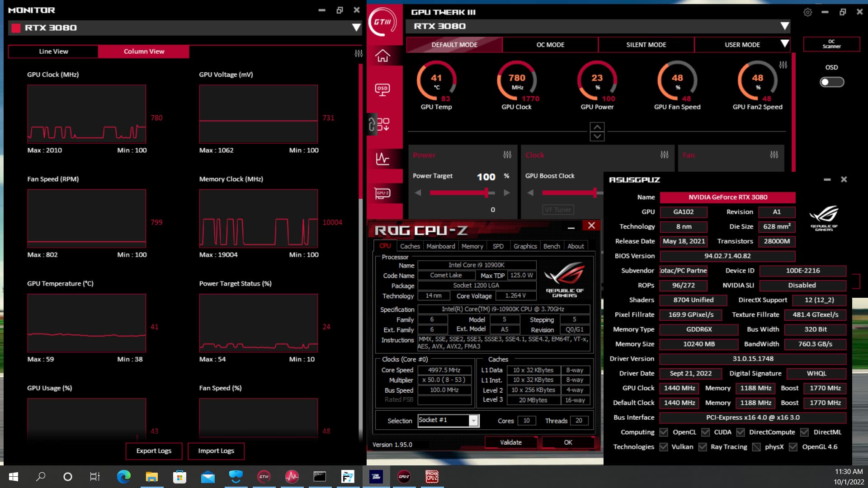This screenshot has width=868, height=488.
Task: Open CPU-Z Memory tab
Action: (x=472, y=246)
